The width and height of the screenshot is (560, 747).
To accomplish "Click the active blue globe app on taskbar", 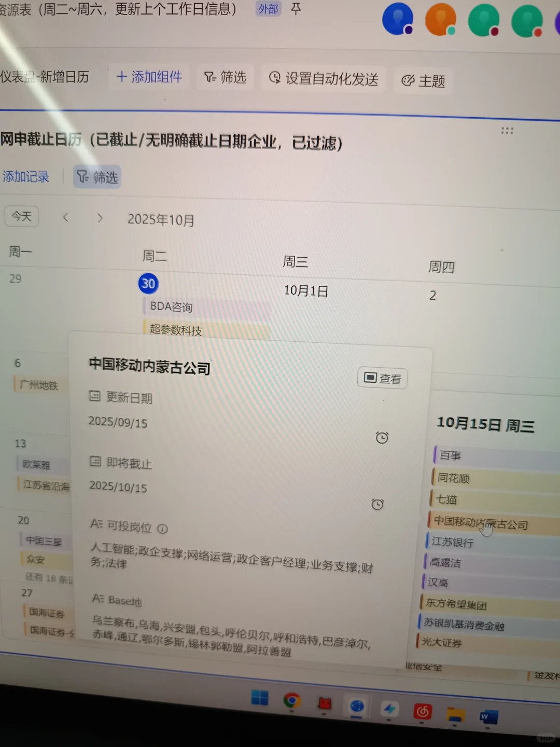I will click(x=357, y=706).
